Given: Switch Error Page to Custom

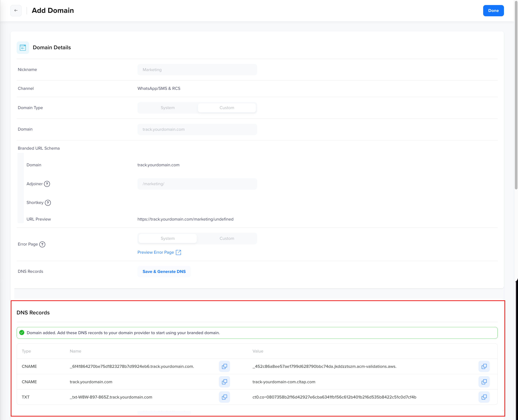Looking at the screenshot, I should 227,238.
